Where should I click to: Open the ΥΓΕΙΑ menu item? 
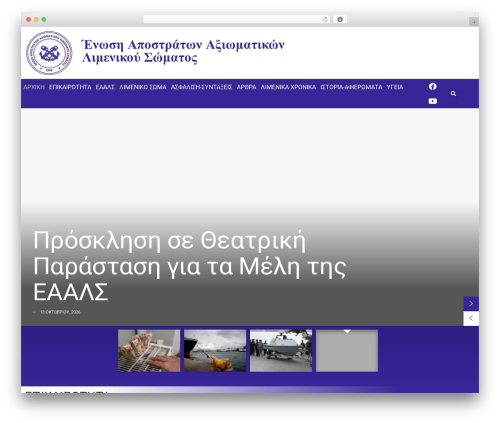[x=395, y=87]
